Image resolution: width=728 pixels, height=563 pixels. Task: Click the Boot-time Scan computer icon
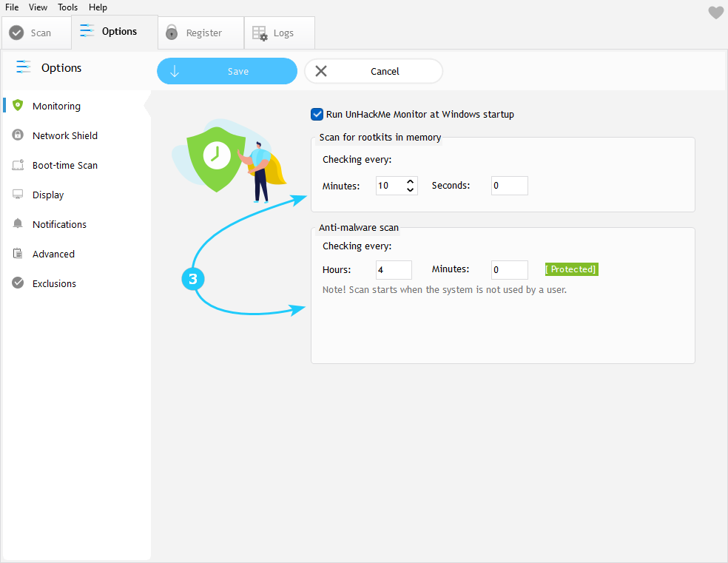[x=18, y=166]
